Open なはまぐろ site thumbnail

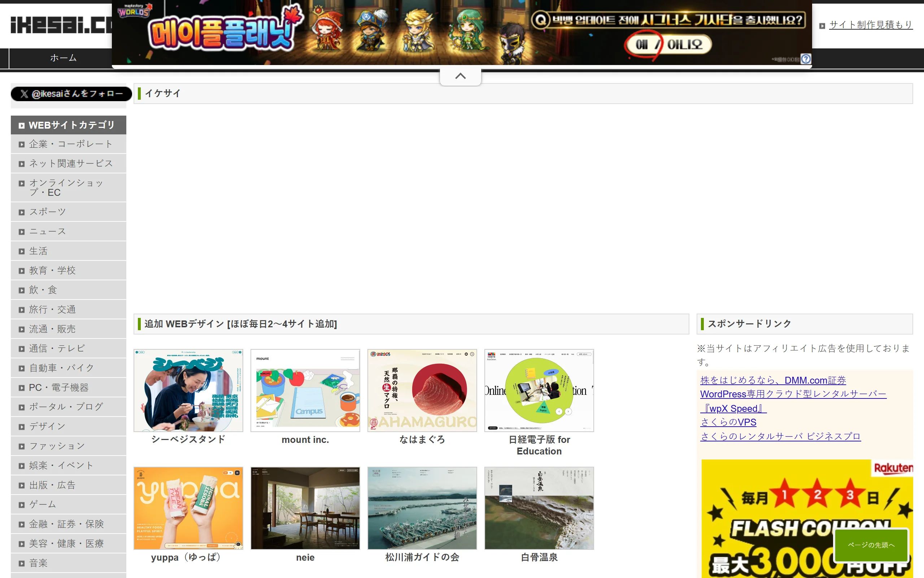pos(422,390)
